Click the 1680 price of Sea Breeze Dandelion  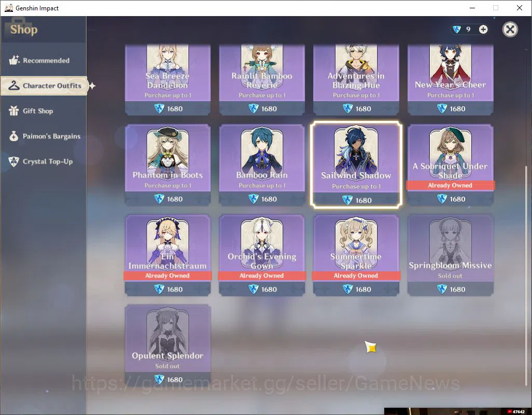pyautogui.click(x=175, y=108)
